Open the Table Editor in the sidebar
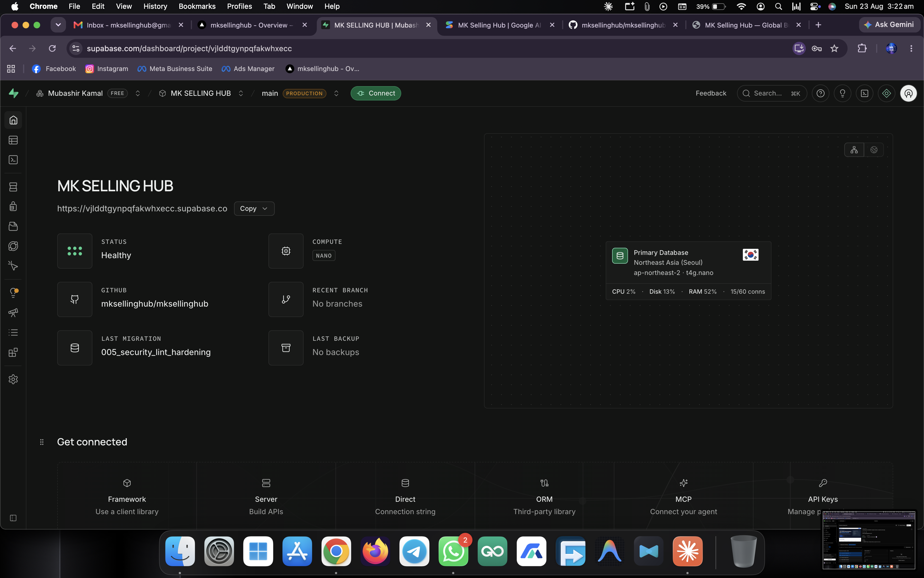Image resolution: width=924 pixels, height=578 pixels. 13,140
